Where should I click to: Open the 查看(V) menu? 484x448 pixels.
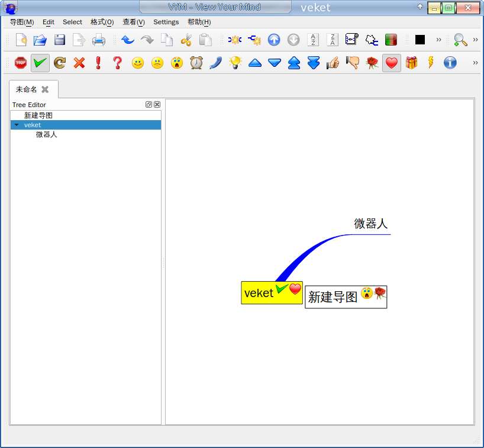[x=134, y=22]
